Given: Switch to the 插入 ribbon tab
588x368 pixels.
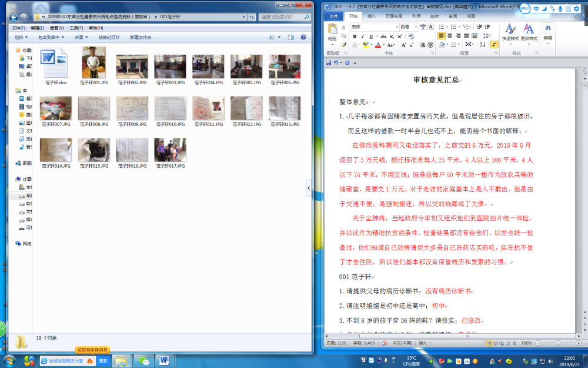Looking at the screenshot, I should [x=371, y=16].
